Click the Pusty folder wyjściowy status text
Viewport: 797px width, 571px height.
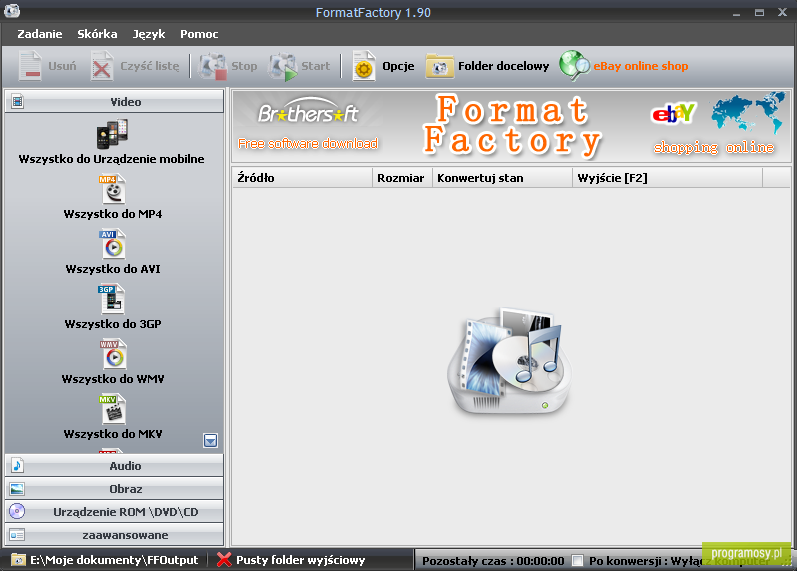pyautogui.click(x=300, y=560)
